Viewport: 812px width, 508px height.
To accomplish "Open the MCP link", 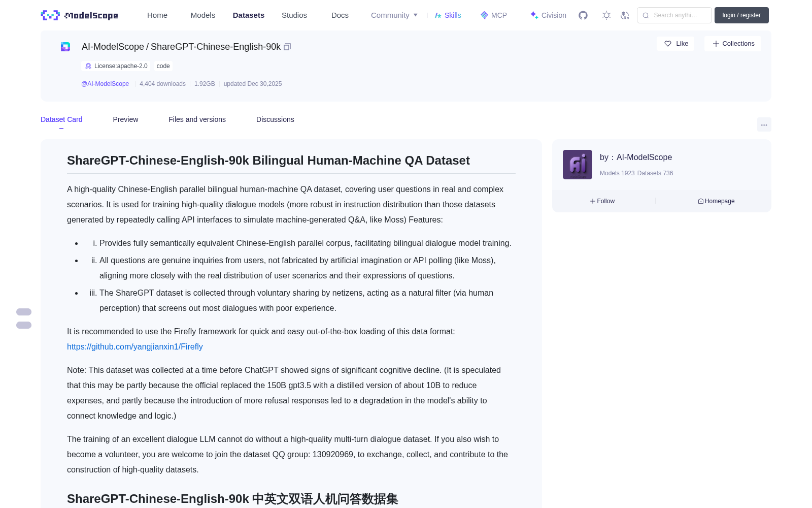I will 494,15.
